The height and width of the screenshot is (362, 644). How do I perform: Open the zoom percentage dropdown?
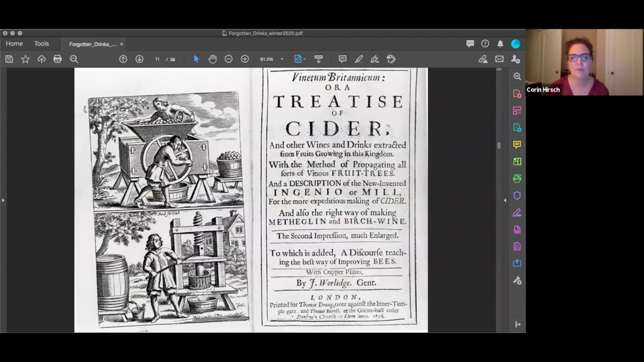[282, 59]
